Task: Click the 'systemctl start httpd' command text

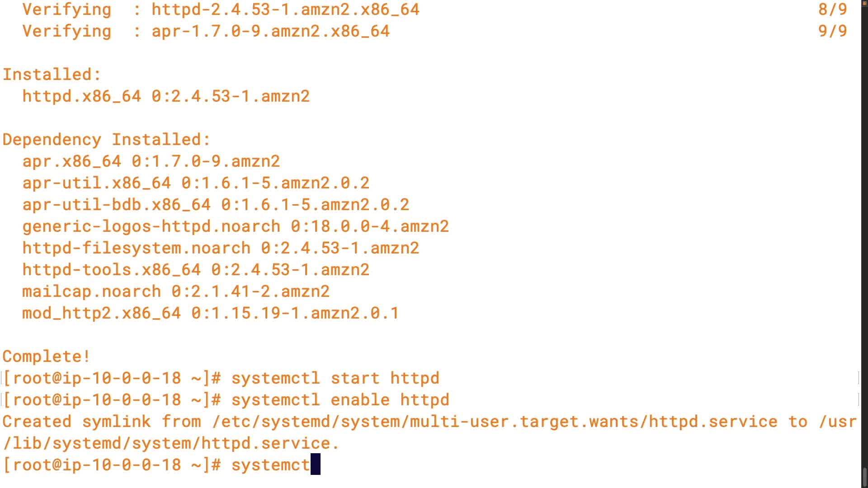Action: [x=335, y=378]
